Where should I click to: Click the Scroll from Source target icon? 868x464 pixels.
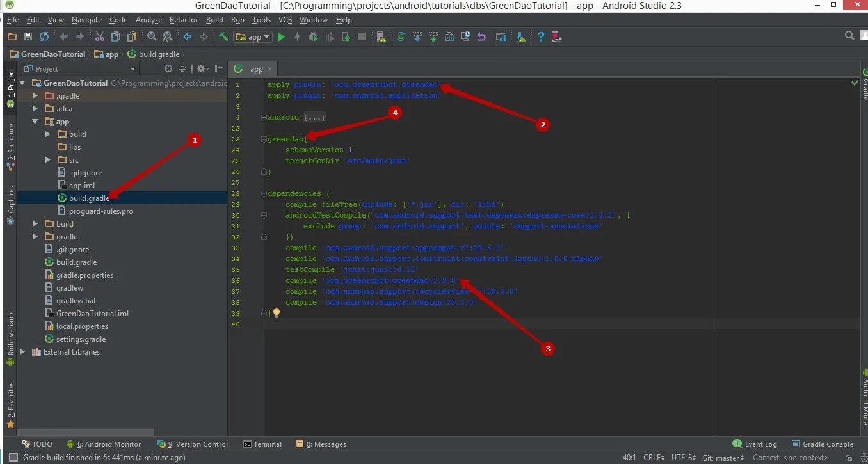click(x=168, y=68)
